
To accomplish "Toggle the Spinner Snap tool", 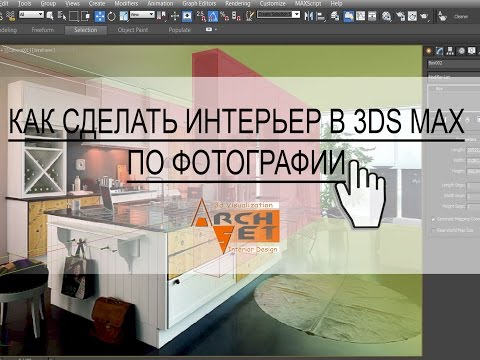I will pos(236,16).
